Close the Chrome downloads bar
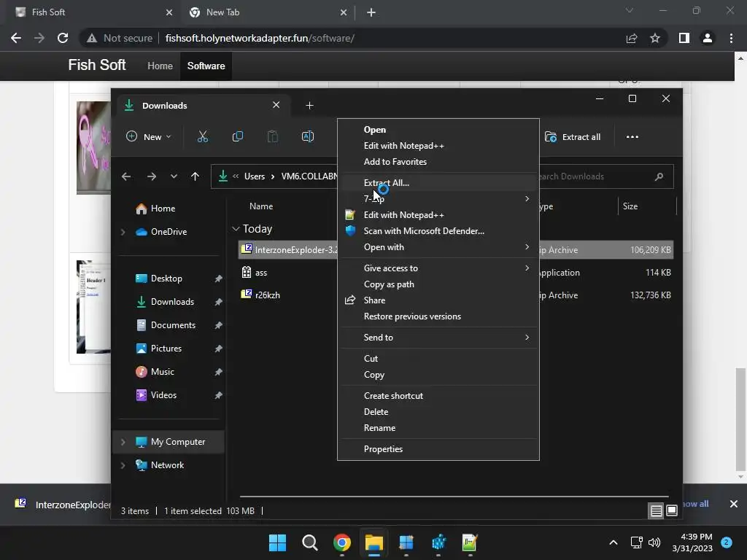This screenshot has width=747, height=560. pos(734,504)
